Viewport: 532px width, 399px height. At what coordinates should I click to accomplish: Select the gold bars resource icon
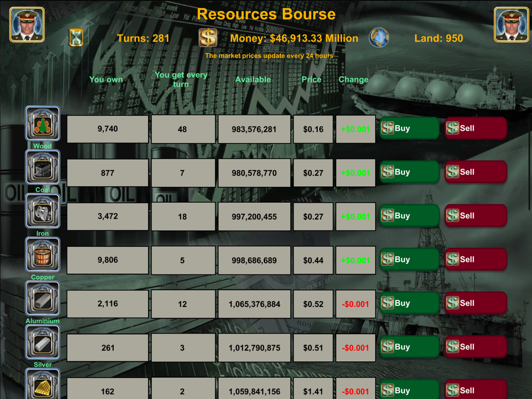pos(43,384)
